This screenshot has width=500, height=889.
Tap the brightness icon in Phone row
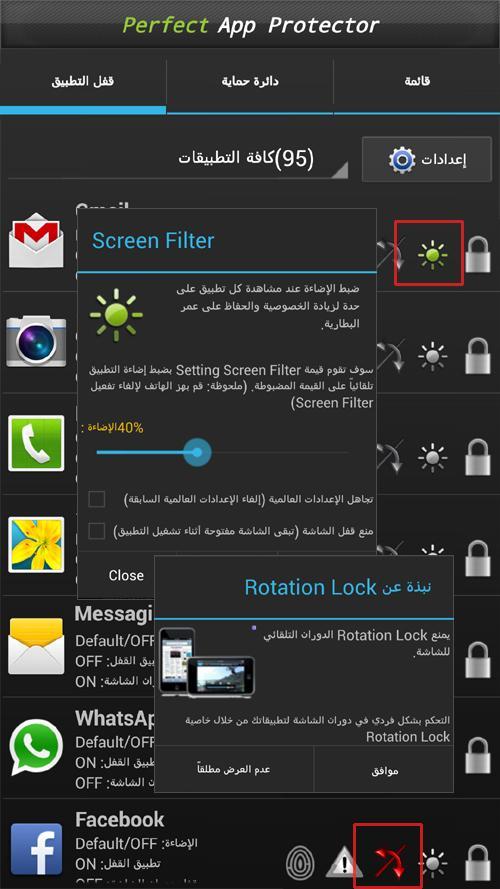pos(433,457)
